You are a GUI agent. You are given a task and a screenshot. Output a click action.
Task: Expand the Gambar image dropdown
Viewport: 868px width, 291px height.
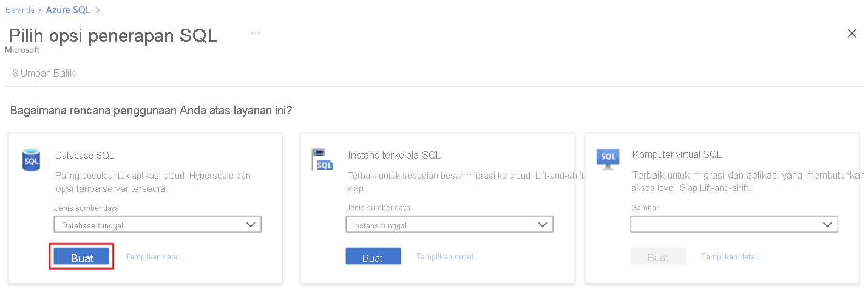[734, 225]
